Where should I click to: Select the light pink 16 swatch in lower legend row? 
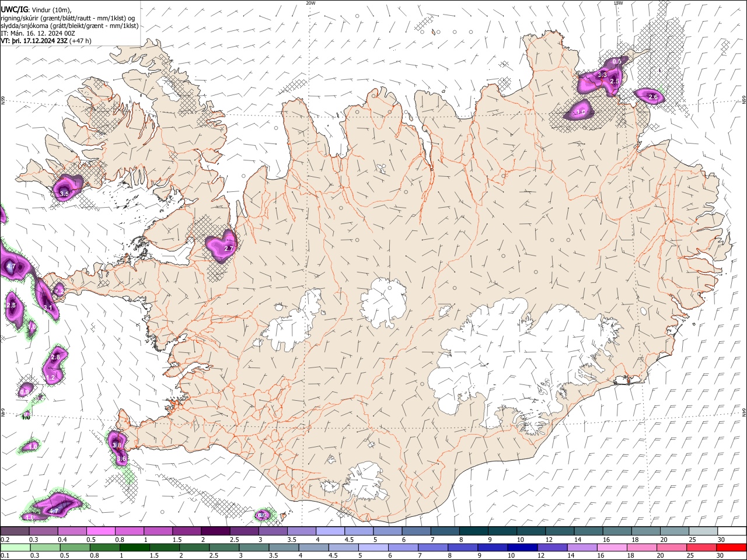(x=612, y=547)
